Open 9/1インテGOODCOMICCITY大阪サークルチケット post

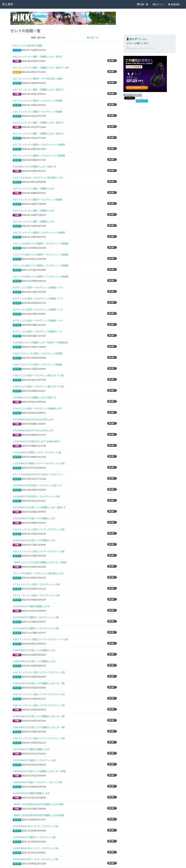[38, 475]
